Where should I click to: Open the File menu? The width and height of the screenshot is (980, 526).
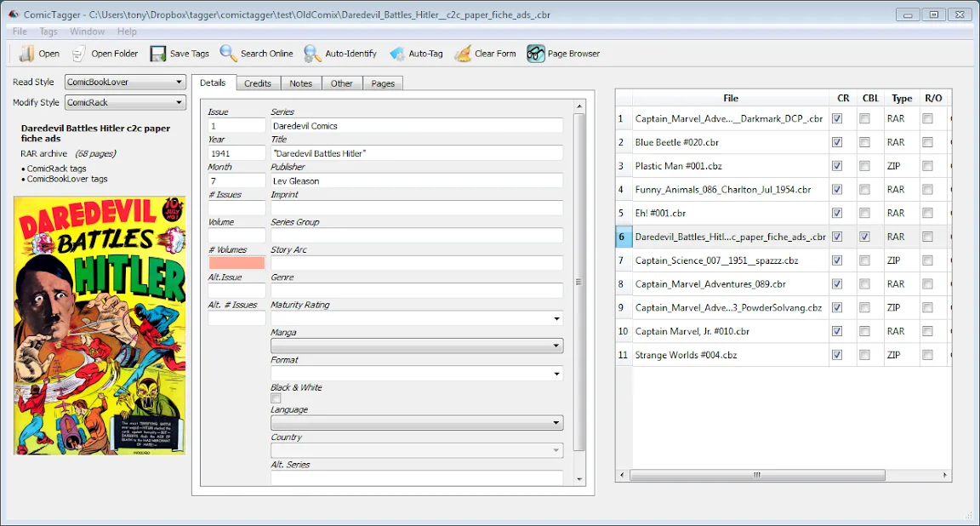(x=20, y=31)
